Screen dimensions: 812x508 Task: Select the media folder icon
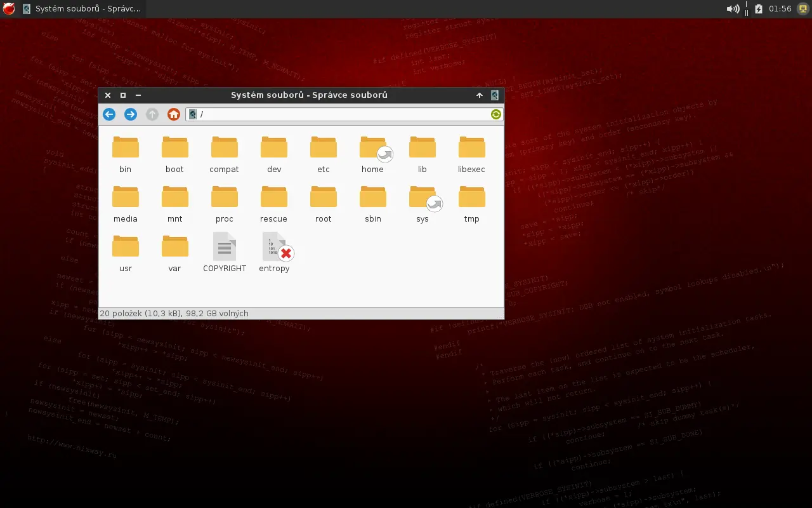point(126,197)
